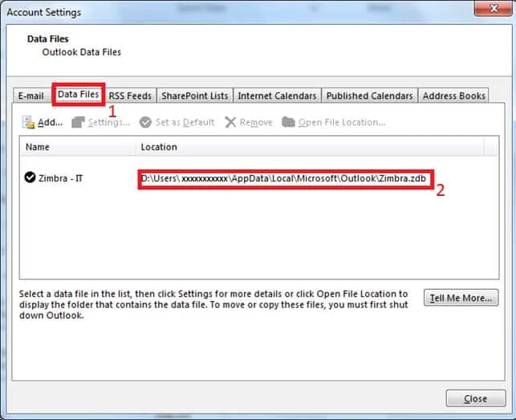Switch to the E-mail tab
The width and height of the screenshot is (516, 420).
[31, 96]
